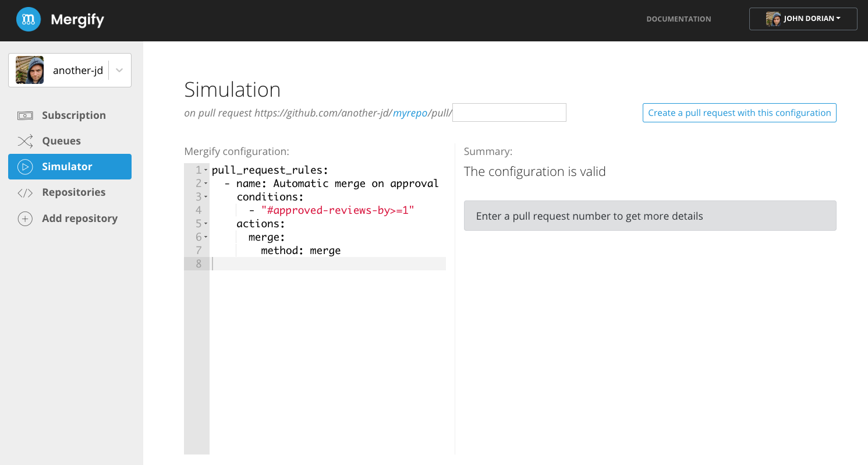Click the Mergify logo icon
The image size is (868, 465).
(x=29, y=20)
